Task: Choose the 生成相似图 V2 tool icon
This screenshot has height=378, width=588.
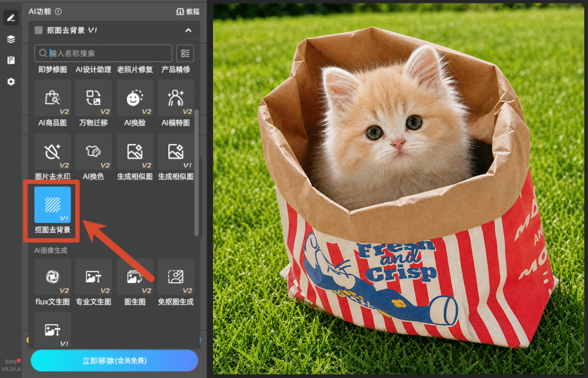Action: [x=134, y=151]
